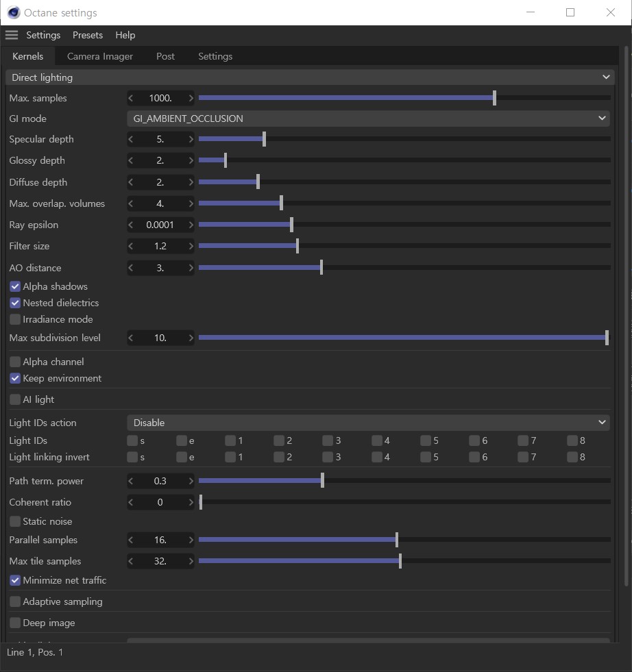Open the Presets menu
Screen dimensions: 632x672
[x=88, y=35]
